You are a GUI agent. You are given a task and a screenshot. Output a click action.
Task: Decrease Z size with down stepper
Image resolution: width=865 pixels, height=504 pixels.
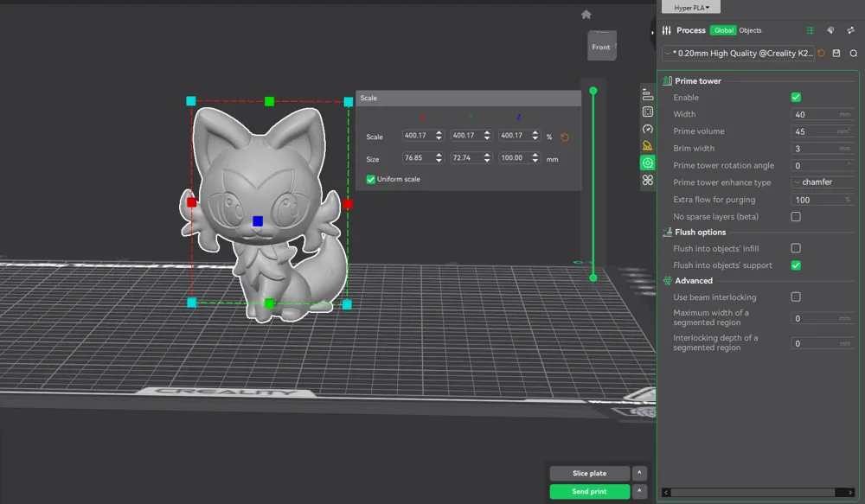click(x=535, y=161)
